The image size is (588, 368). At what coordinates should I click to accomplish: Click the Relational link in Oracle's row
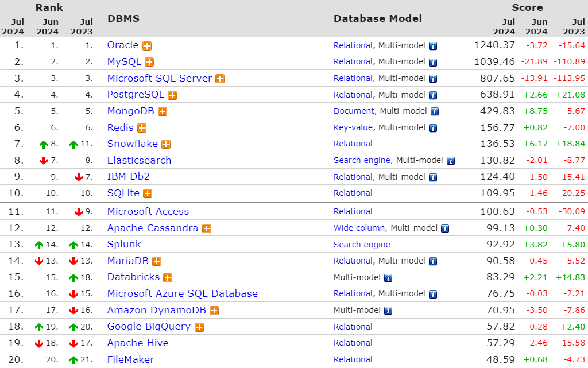pos(353,46)
